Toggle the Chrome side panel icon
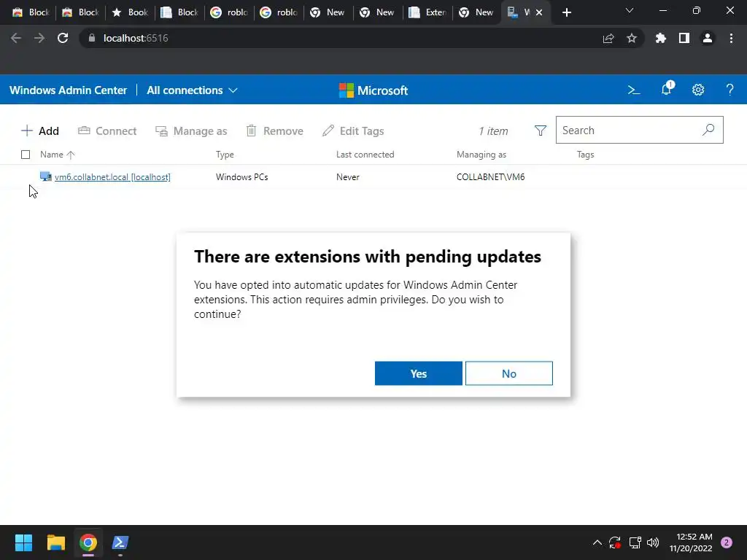The width and height of the screenshot is (747, 560). point(684,38)
